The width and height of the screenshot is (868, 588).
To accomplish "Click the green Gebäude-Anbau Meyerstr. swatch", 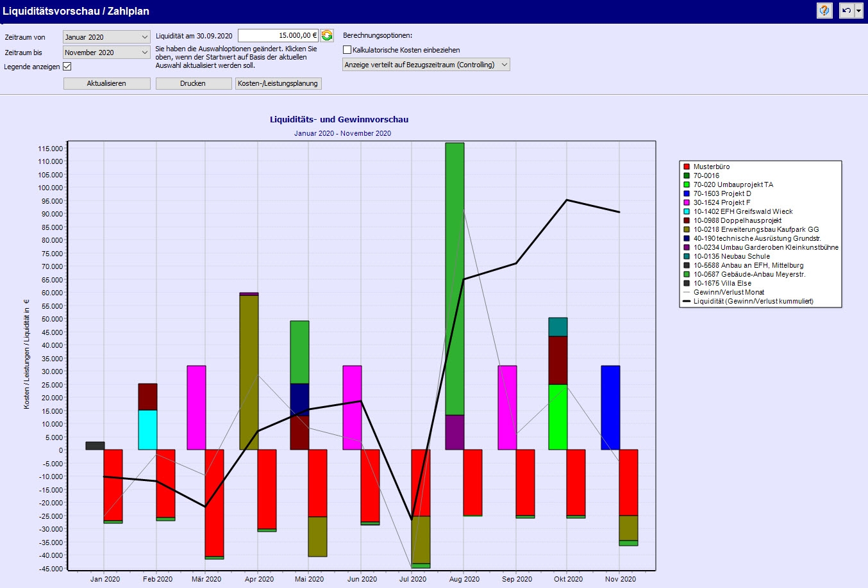I will tap(687, 274).
